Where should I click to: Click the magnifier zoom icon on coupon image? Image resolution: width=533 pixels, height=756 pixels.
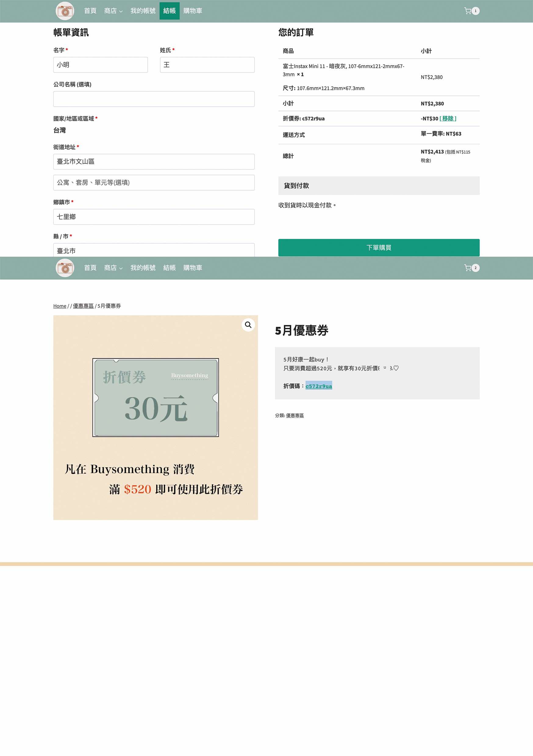tap(248, 325)
